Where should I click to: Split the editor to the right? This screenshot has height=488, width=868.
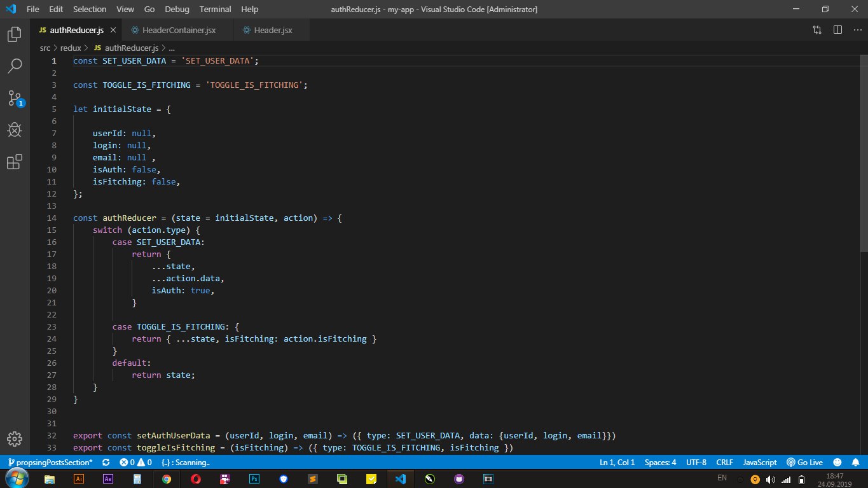coord(837,30)
